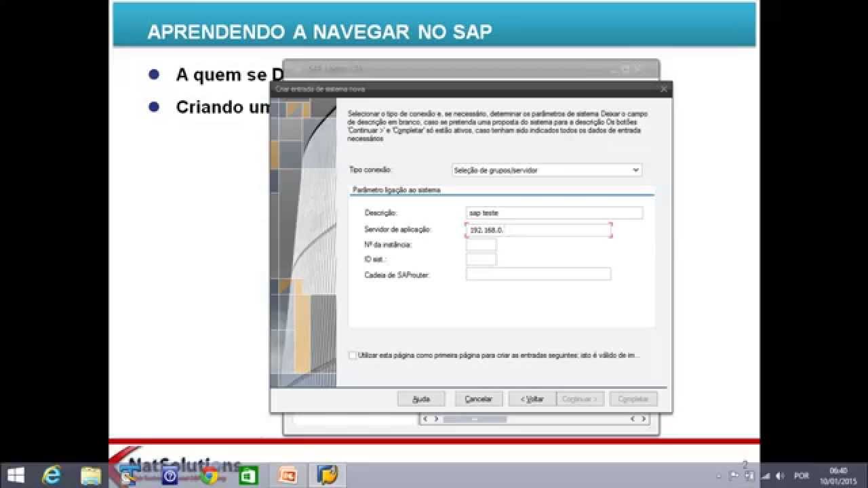
Task: Click the 'Continuar >' button
Action: coord(580,399)
